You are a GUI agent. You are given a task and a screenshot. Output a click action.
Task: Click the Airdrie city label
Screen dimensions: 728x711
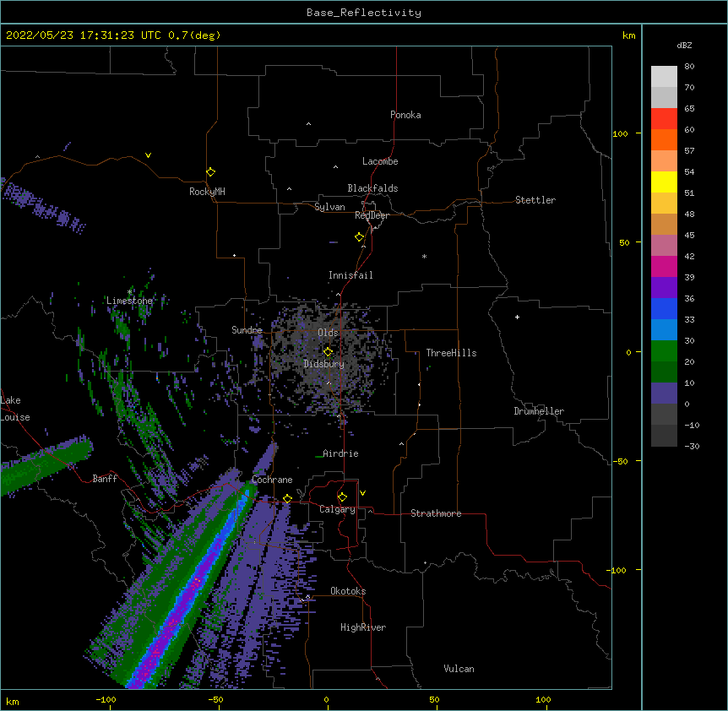pos(340,453)
